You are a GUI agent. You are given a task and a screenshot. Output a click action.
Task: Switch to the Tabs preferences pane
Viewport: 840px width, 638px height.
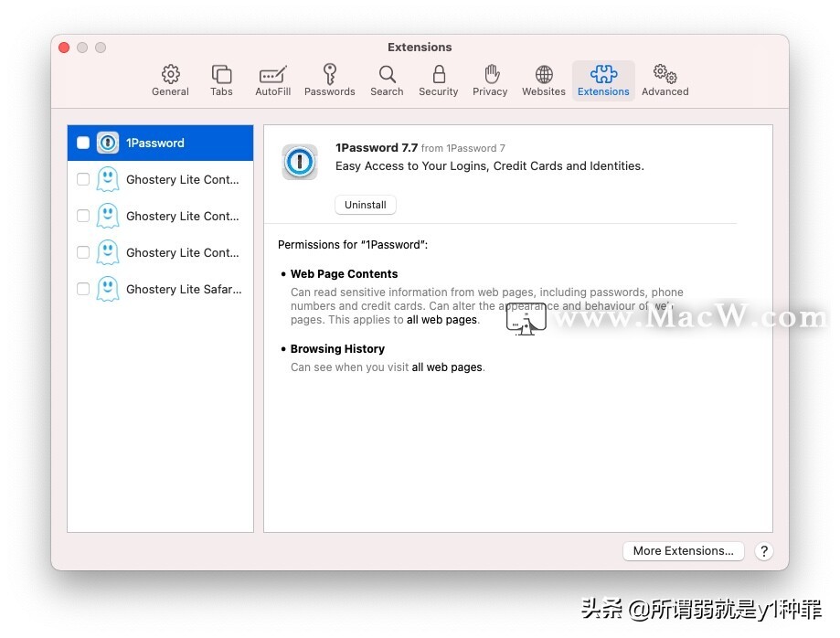pyautogui.click(x=221, y=80)
